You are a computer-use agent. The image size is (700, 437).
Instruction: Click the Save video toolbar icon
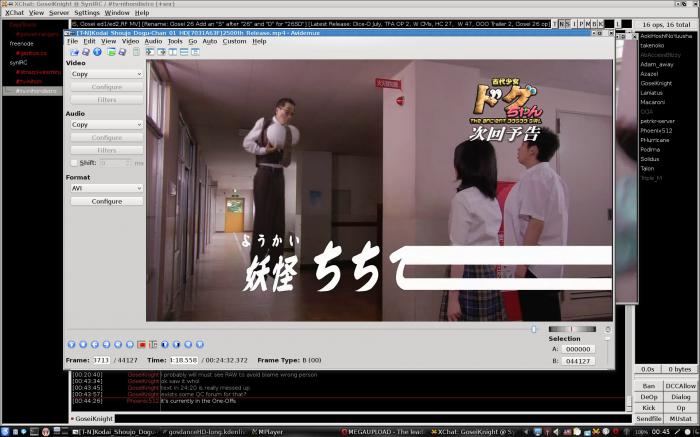point(86,52)
